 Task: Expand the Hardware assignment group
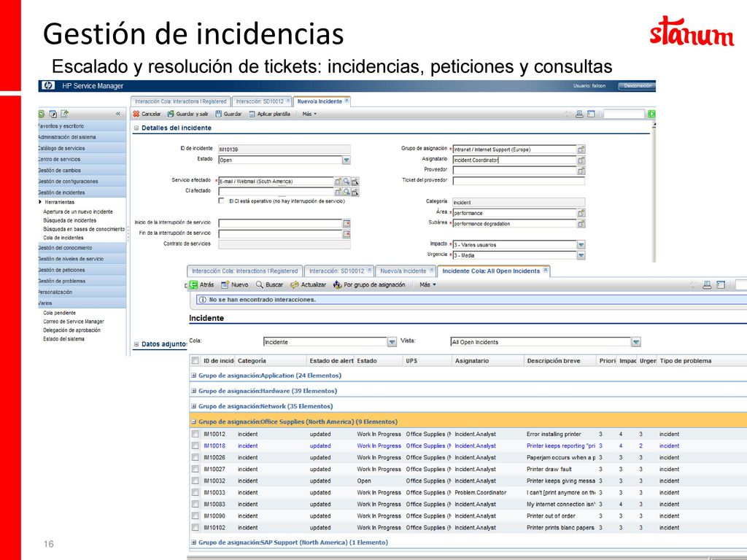coord(194,391)
